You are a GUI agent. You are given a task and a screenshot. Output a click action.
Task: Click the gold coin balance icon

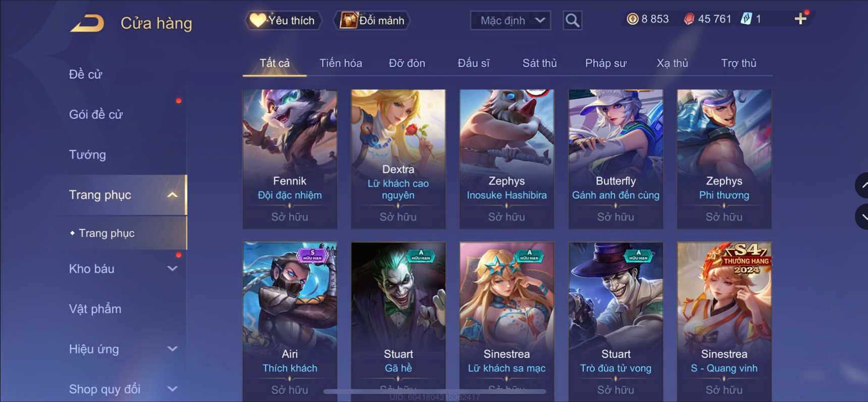click(x=632, y=19)
